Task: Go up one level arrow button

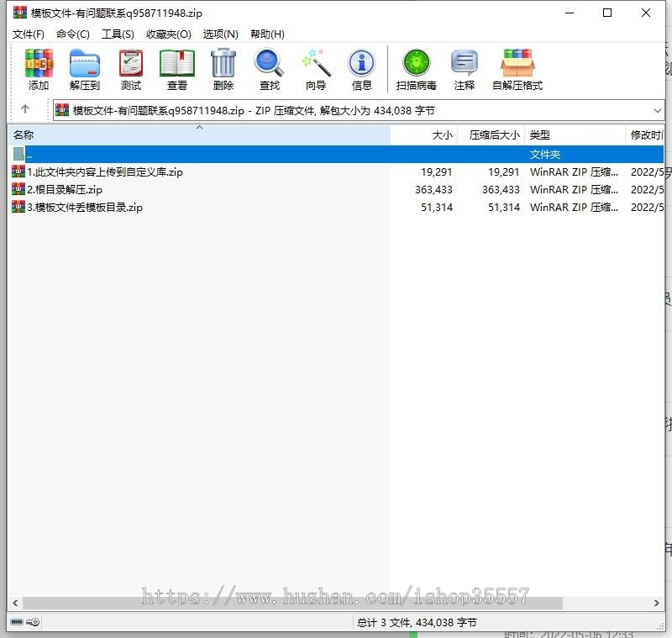Action: click(x=25, y=110)
